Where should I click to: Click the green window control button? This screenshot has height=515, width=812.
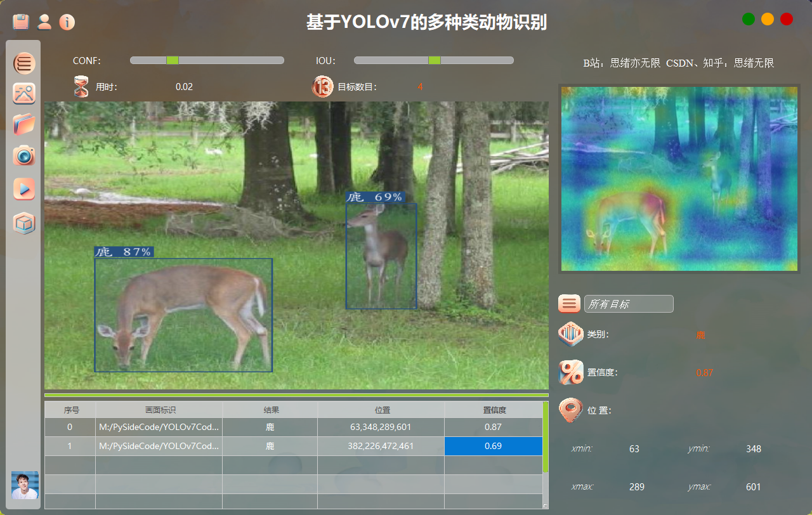pos(749,19)
